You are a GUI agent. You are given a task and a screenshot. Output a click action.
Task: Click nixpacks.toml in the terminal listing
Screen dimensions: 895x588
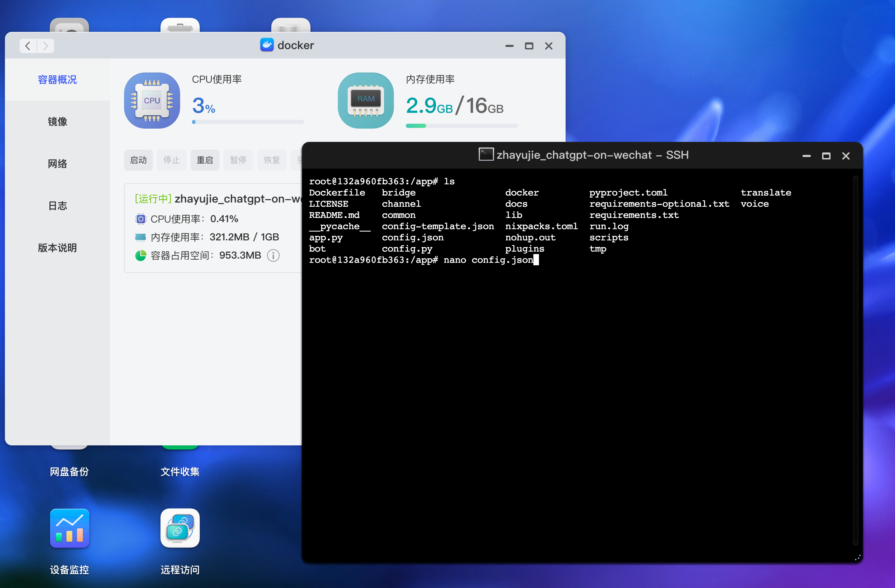click(x=541, y=226)
